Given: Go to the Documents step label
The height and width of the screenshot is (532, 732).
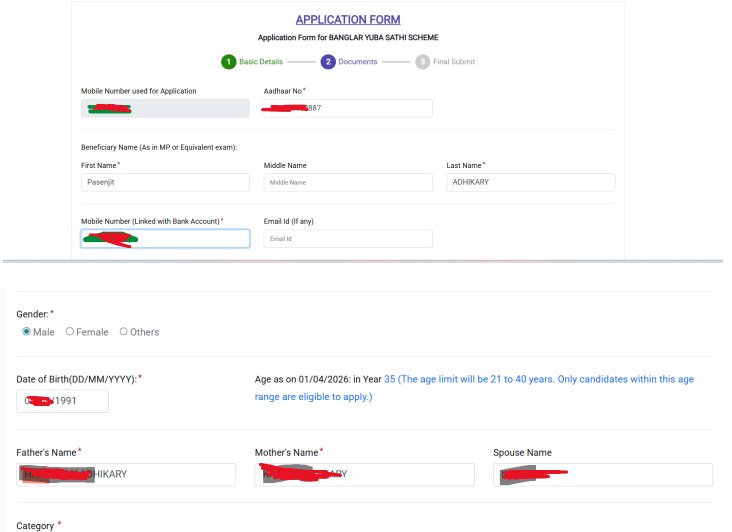Looking at the screenshot, I should tap(358, 62).
